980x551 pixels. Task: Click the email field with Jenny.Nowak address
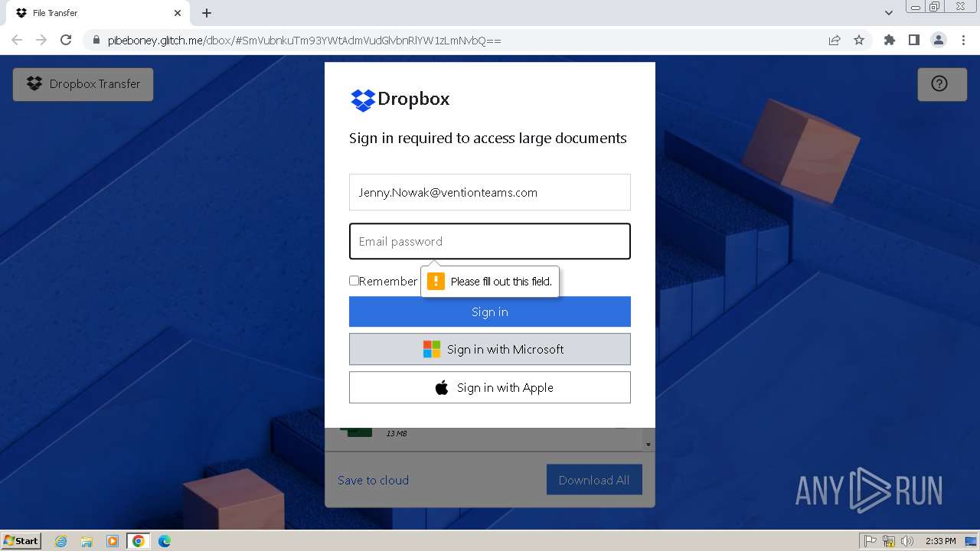pyautogui.click(x=490, y=192)
